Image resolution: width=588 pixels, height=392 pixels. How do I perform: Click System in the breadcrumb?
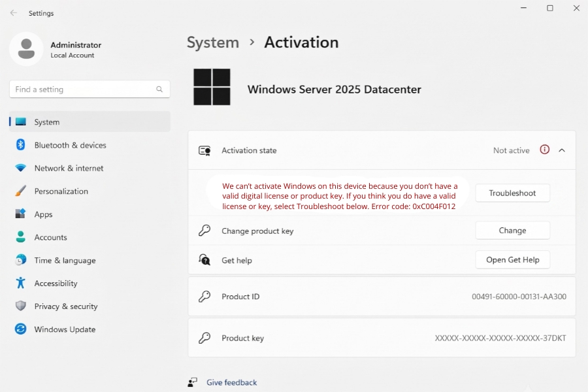(212, 42)
